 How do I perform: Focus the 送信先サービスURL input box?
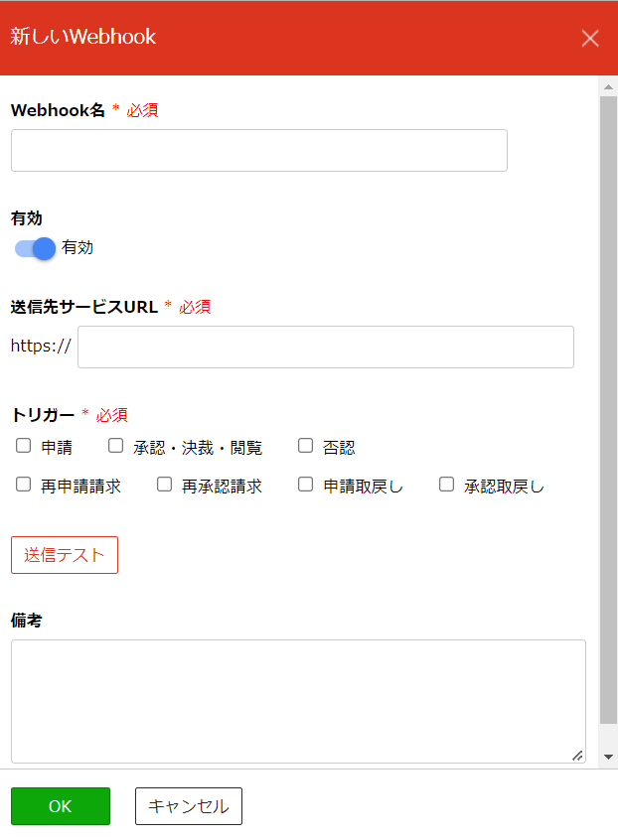(326, 348)
